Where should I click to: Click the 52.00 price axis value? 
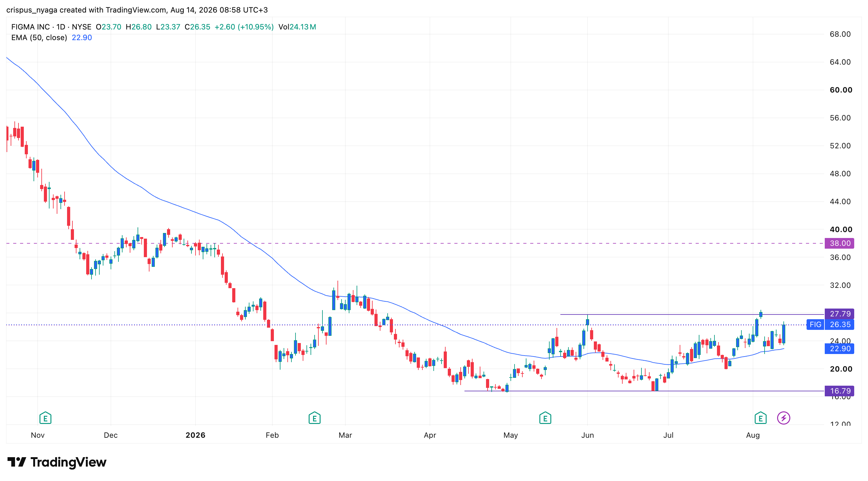point(840,146)
